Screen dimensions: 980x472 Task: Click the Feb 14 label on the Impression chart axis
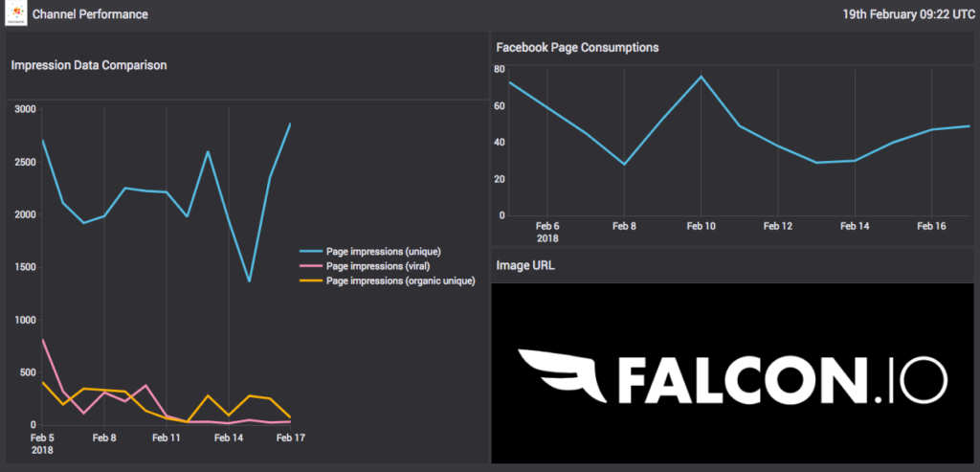(229, 438)
